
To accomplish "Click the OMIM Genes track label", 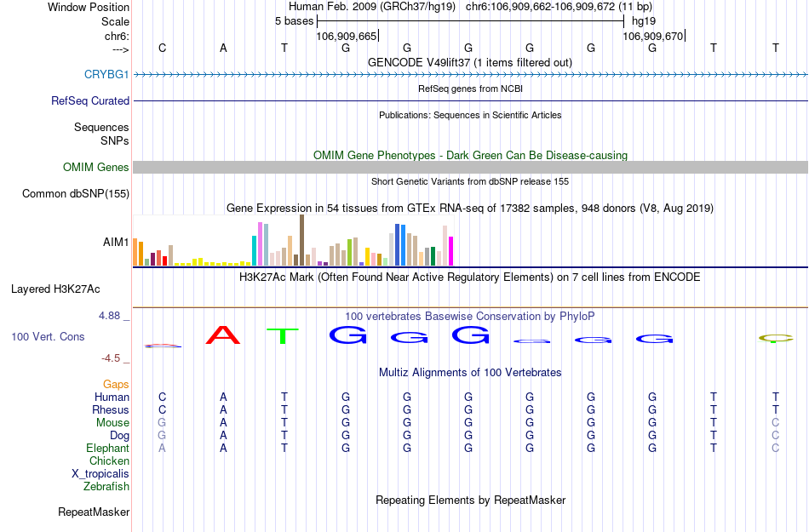I will tap(96, 168).
